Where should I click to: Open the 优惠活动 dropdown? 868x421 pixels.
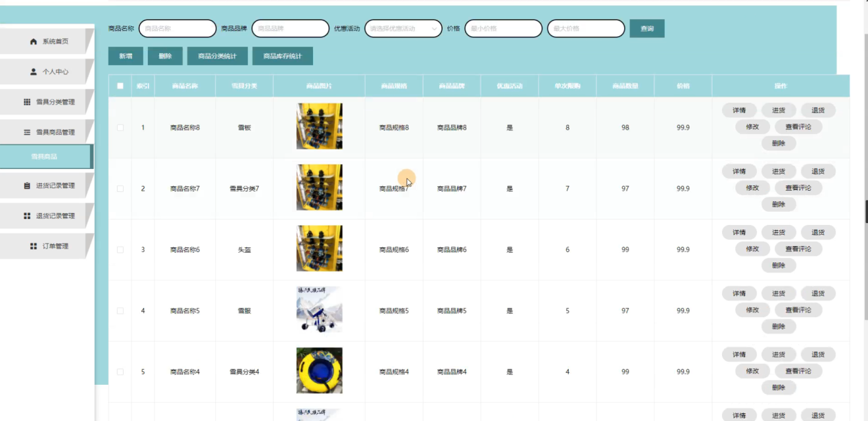(x=403, y=28)
